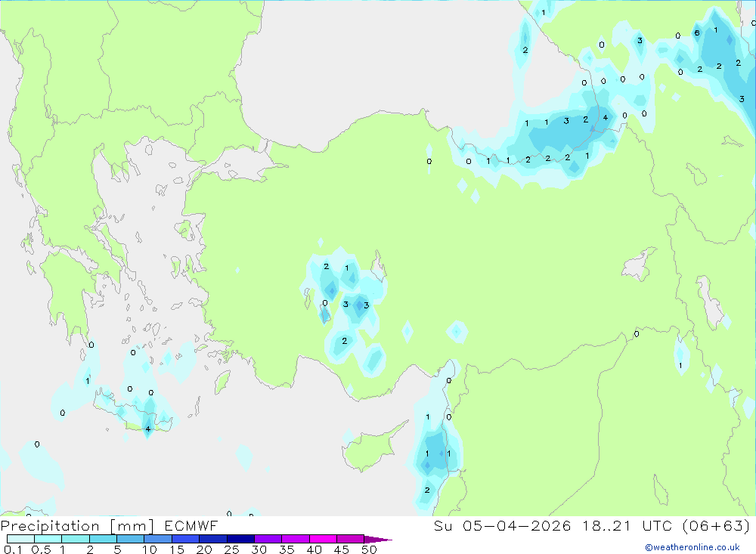Click the legend label '20'
This screenshot has width=756, height=554.
[x=204, y=549]
